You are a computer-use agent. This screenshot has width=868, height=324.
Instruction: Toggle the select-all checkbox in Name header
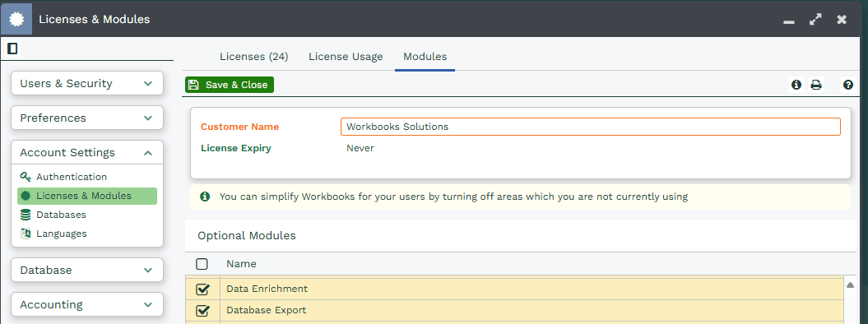202,264
